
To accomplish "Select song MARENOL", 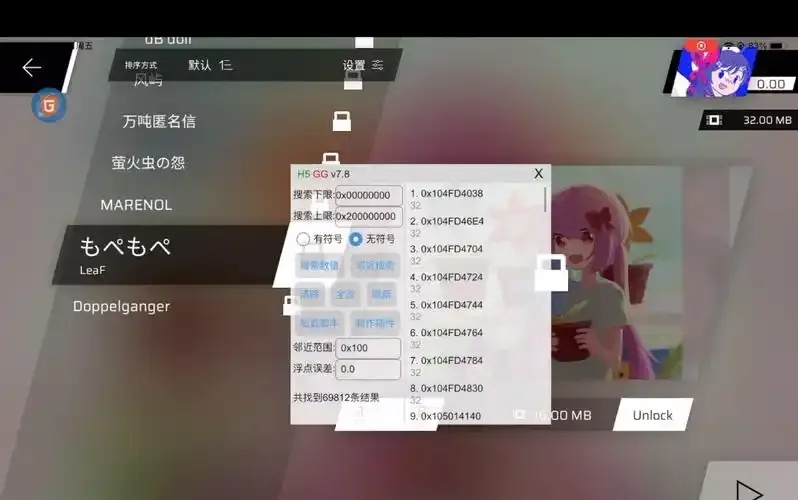I will click(136, 205).
